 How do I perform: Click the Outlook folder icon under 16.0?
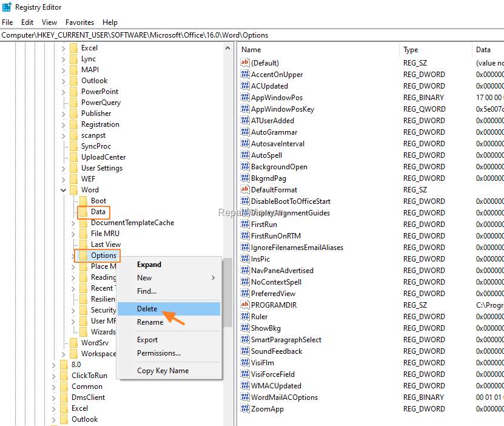[x=74, y=80]
